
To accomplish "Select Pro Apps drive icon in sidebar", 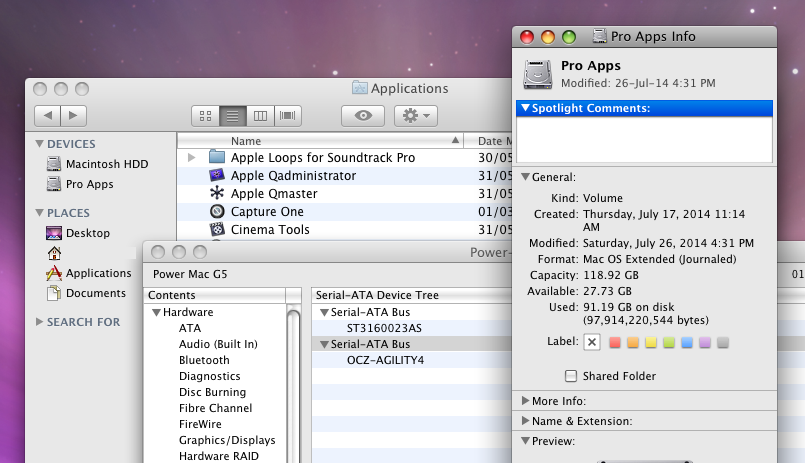I will point(54,184).
